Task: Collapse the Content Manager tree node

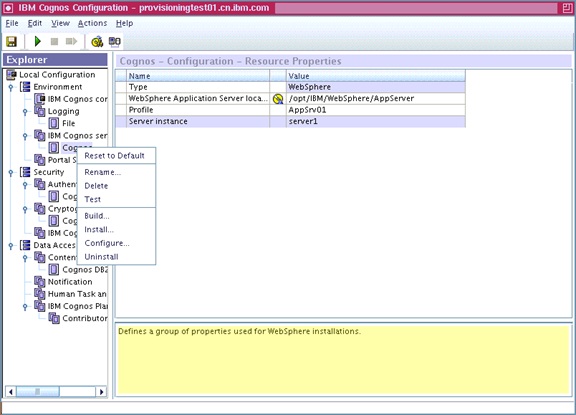Action: (x=25, y=258)
